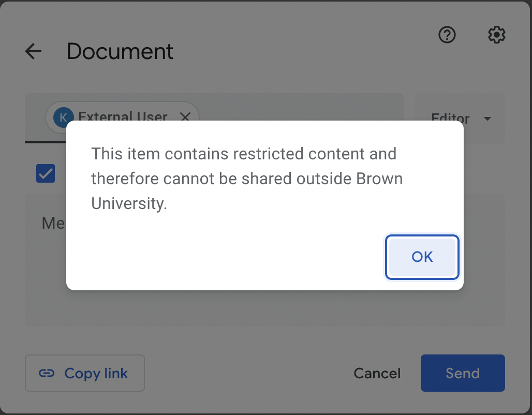Click the K avatar on External User chip
The image size is (532, 415).
(64, 117)
